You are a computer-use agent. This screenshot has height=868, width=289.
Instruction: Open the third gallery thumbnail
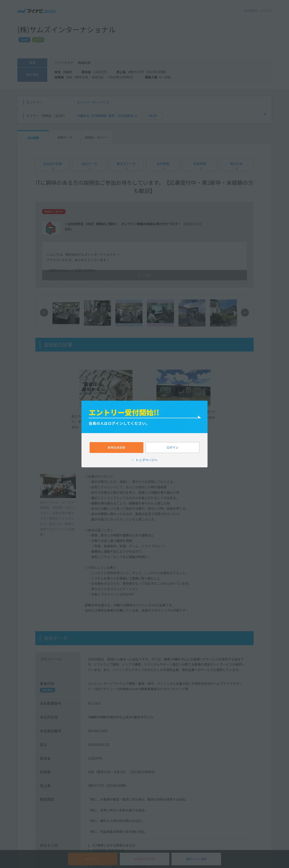pos(129,313)
